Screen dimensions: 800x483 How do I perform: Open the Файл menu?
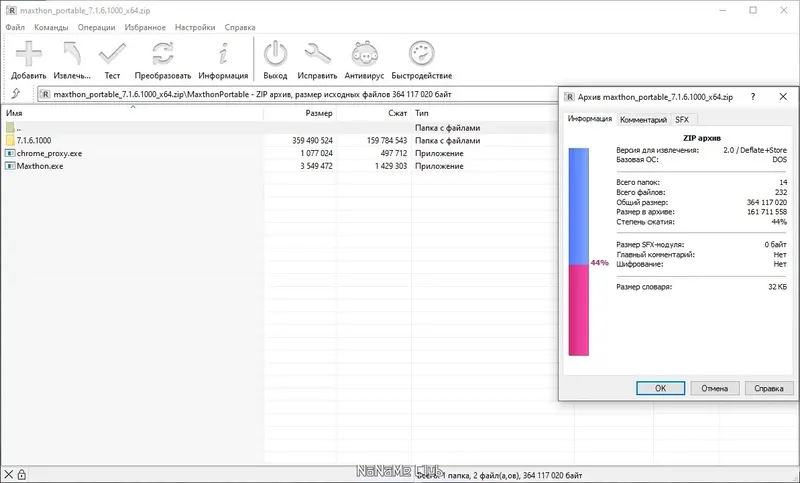(x=15, y=27)
